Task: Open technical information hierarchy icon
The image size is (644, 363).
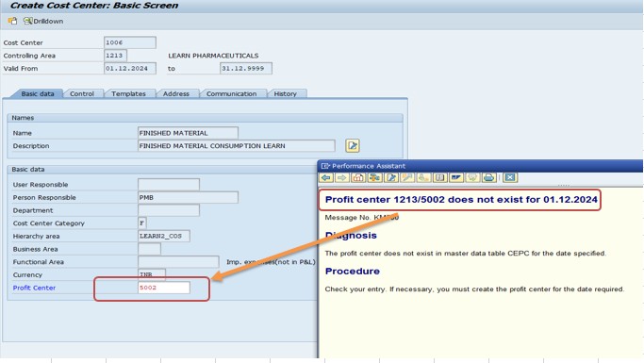Action: tap(374, 177)
